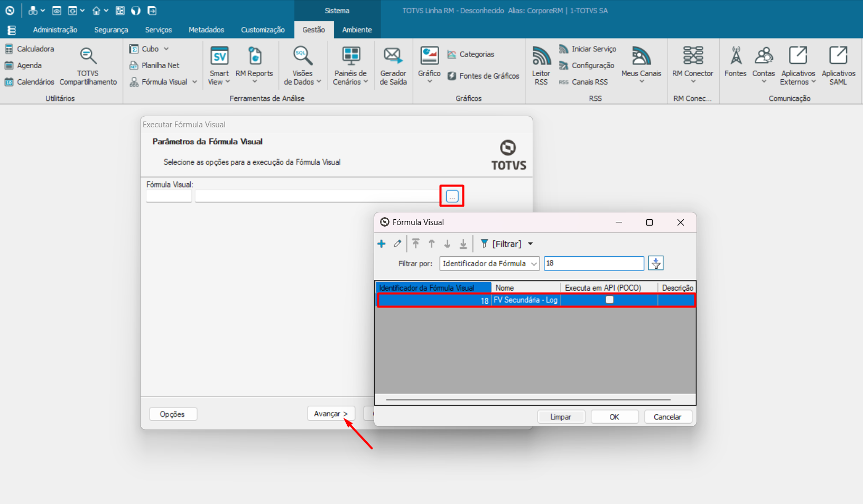This screenshot has width=863, height=504.
Task: Expand the Contas dropdown
Action: pos(764,82)
